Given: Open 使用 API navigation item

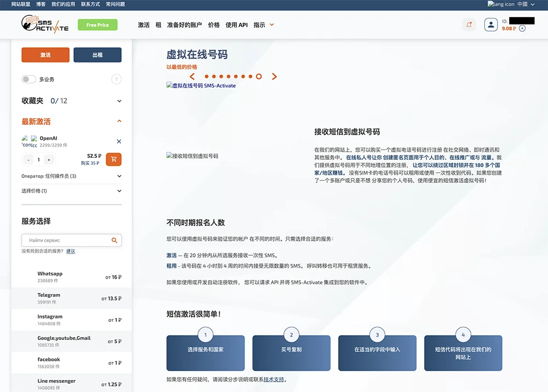Looking at the screenshot, I should (237, 25).
